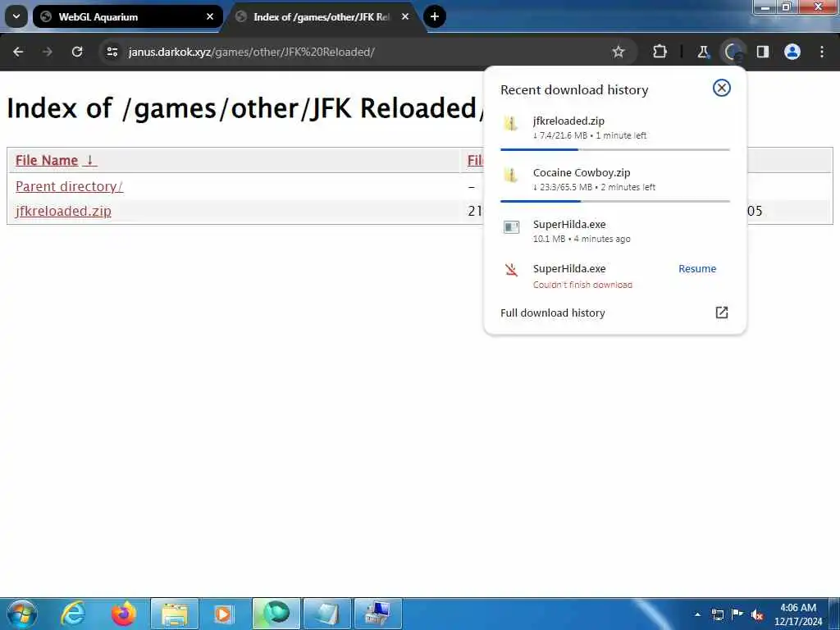
Task: Reload the current page
Action: pyautogui.click(x=77, y=52)
